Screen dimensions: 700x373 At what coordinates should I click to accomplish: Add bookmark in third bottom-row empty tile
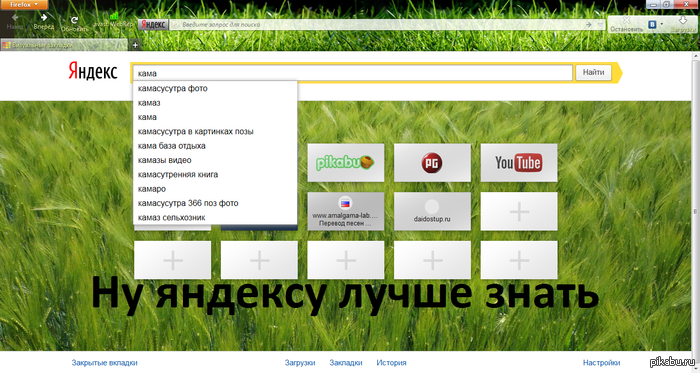coord(346,260)
